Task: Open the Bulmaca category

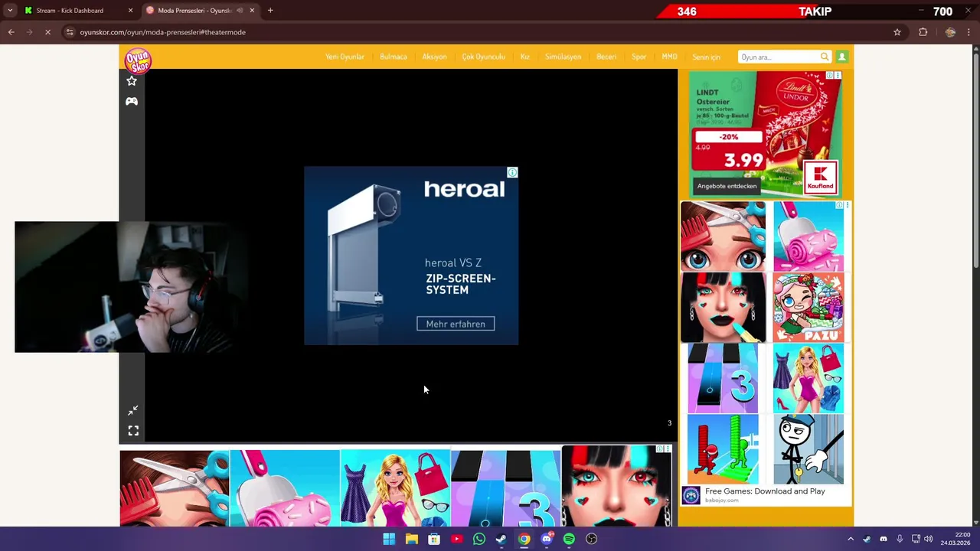Action: 394,57
